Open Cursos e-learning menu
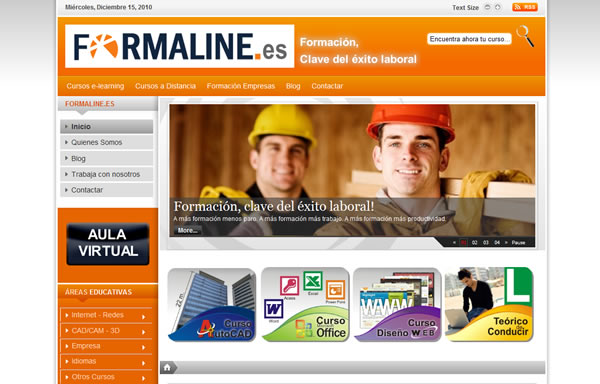This screenshot has width=600, height=384. point(95,86)
